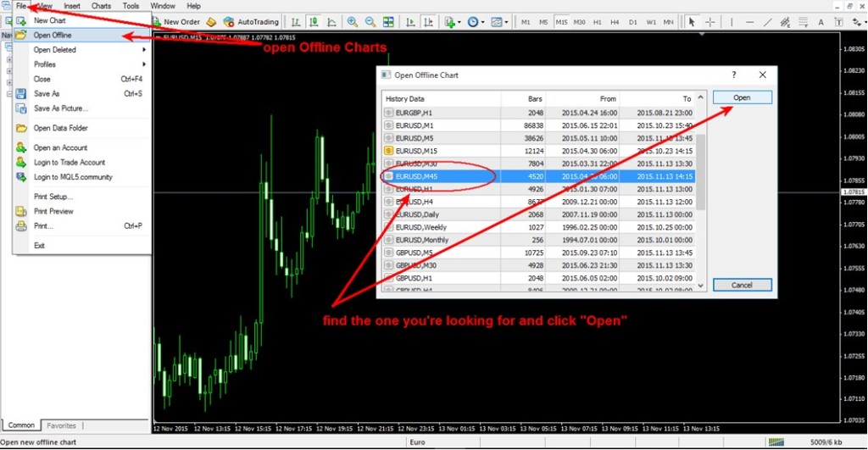The image size is (868, 450).
Task: Select the M15 timeframe button
Action: 561,22
